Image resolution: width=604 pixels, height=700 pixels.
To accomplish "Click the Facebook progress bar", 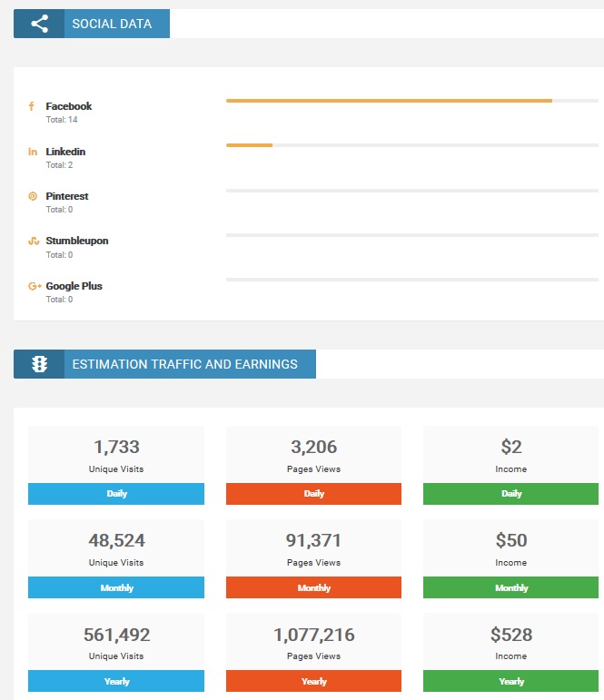I will click(x=411, y=101).
